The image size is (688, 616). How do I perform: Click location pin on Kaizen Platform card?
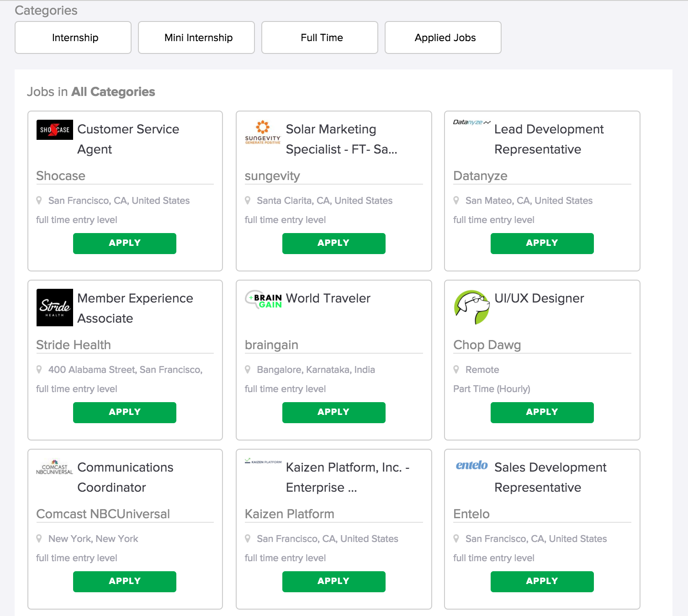point(248,538)
